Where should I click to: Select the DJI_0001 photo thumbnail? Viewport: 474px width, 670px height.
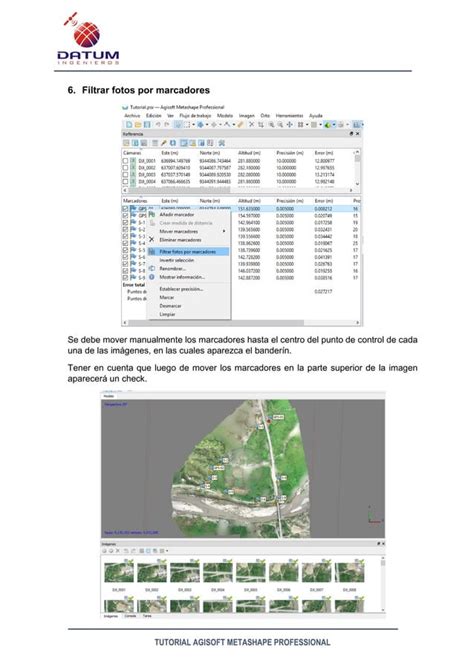pos(119,572)
